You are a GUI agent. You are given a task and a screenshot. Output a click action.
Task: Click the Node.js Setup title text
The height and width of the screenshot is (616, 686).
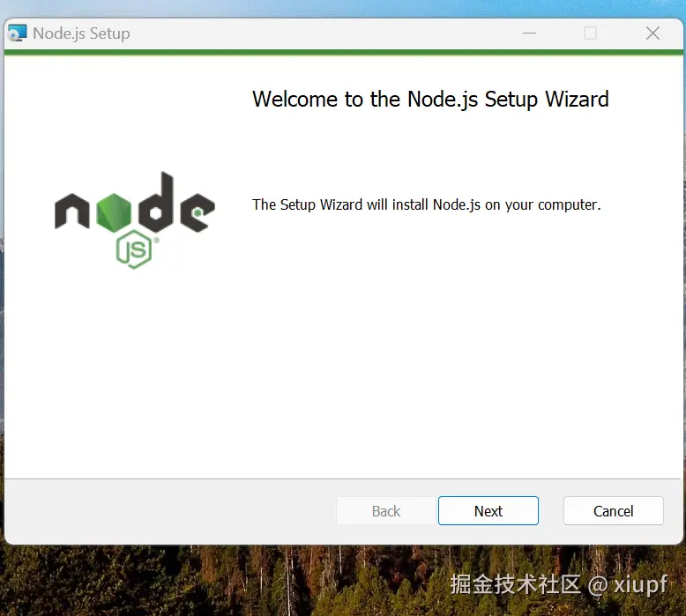coord(81,33)
